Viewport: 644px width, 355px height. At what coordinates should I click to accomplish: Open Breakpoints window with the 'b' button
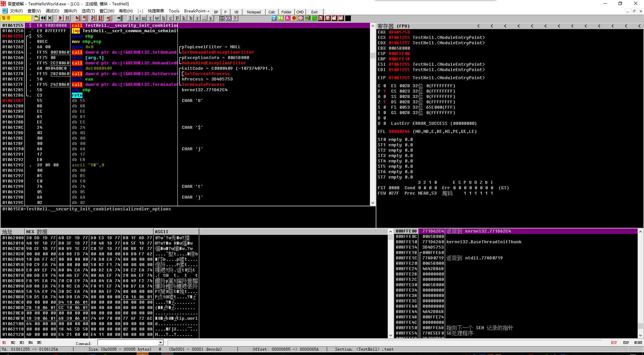(x=191, y=18)
